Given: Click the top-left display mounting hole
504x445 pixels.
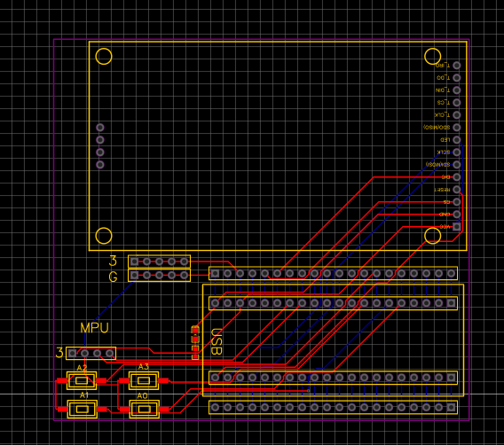Looking at the screenshot, I should (104, 57).
